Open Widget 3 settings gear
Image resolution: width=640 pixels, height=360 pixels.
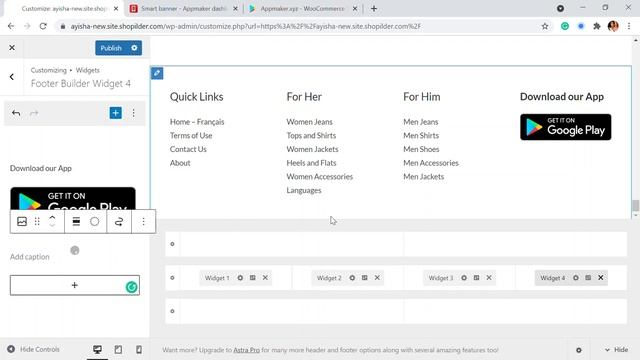pyautogui.click(x=464, y=278)
